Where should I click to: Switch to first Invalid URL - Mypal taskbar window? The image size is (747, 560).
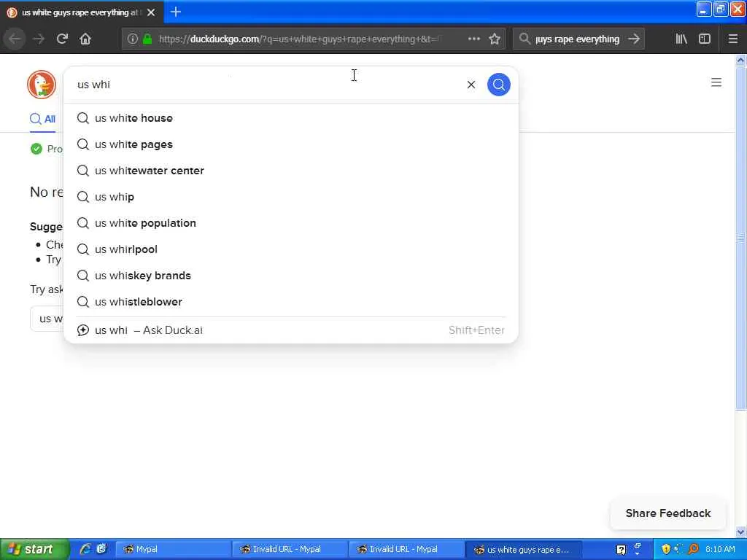tap(289, 549)
